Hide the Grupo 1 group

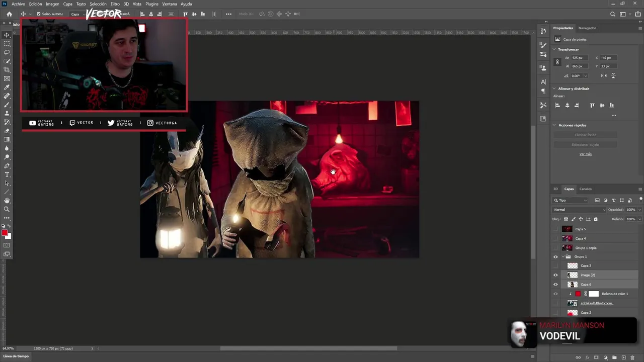[x=555, y=256]
